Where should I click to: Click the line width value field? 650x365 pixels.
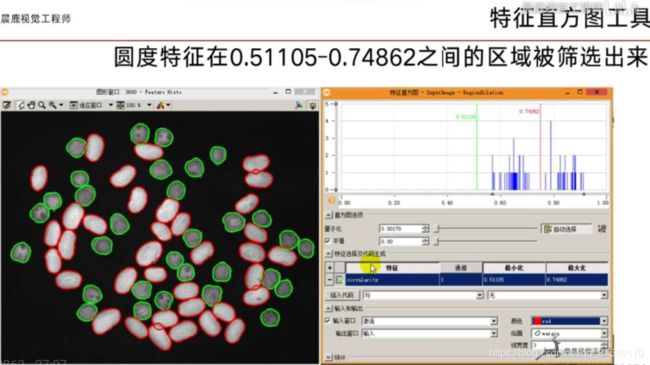coord(566,345)
